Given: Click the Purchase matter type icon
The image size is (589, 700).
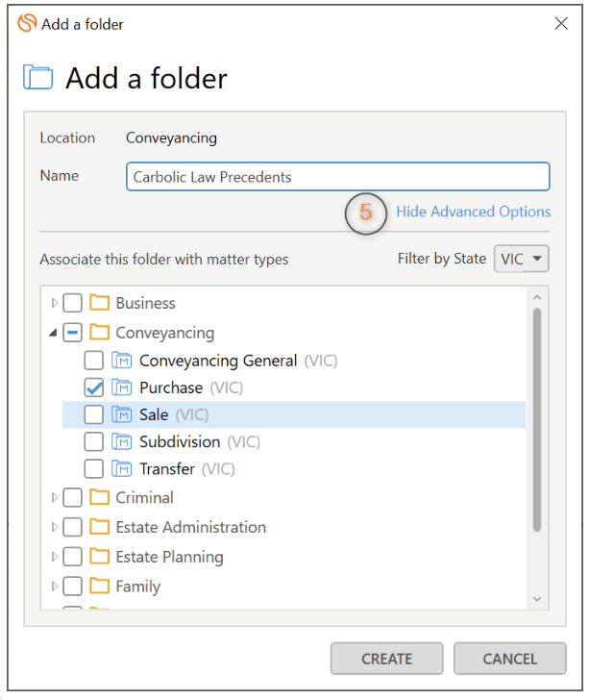Looking at the screenshot, I should coord(121,387).
